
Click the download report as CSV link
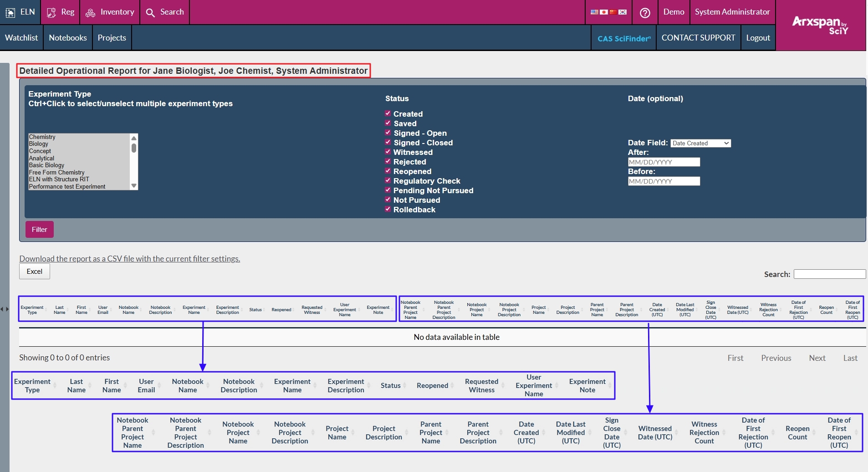tap(129, 258)
